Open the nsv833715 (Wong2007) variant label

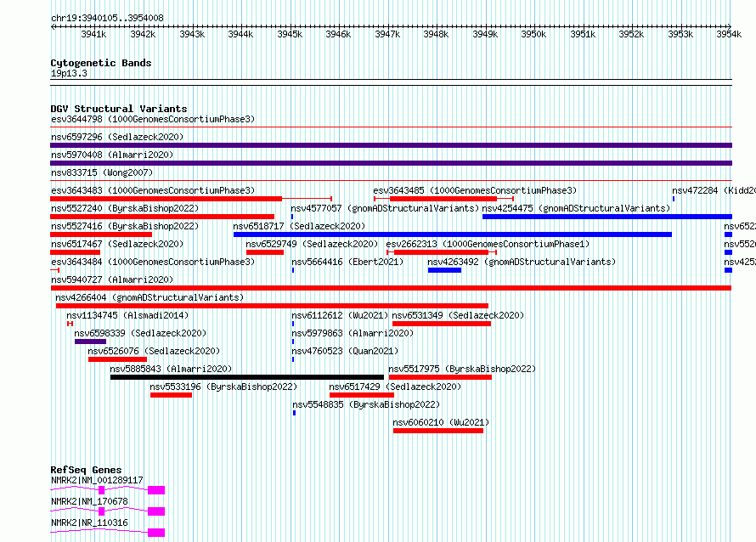pyautogui.click(x=102, y=172)
